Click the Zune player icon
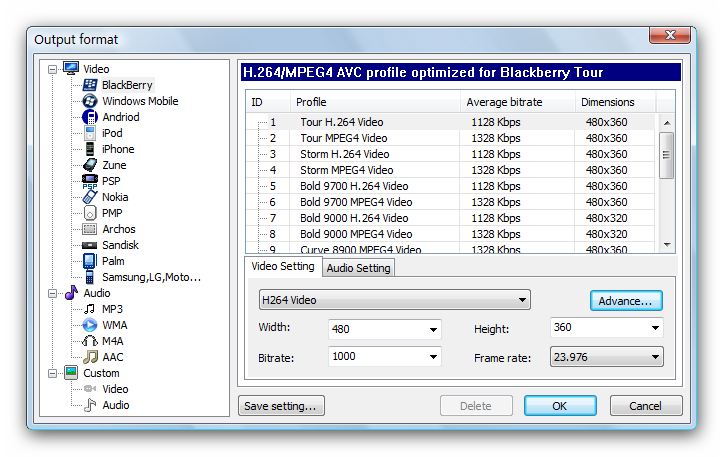 click(90, 165)
